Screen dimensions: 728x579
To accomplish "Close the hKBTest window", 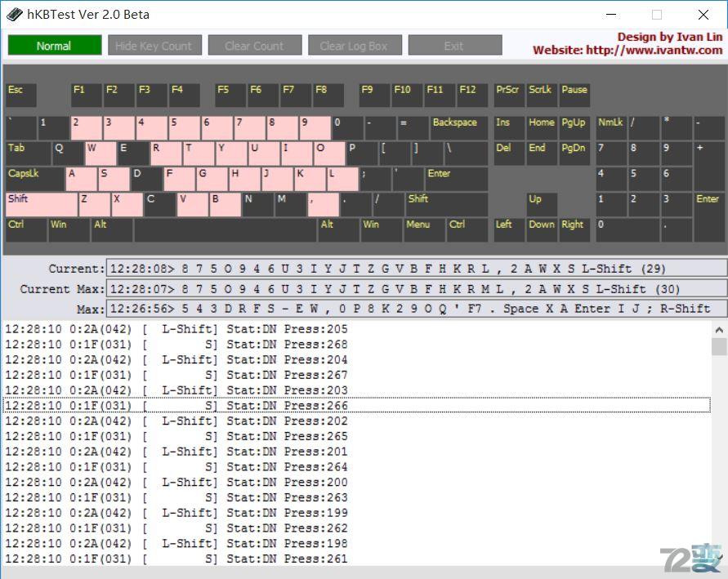I will [703, 15].
